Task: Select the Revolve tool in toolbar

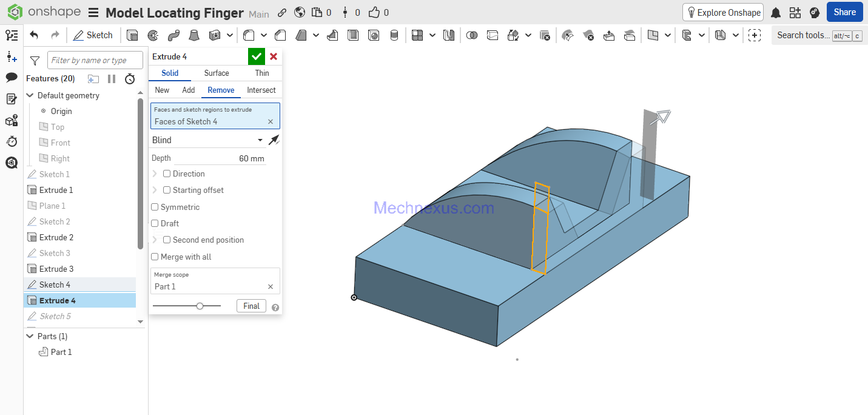Action: pos(153,35)
